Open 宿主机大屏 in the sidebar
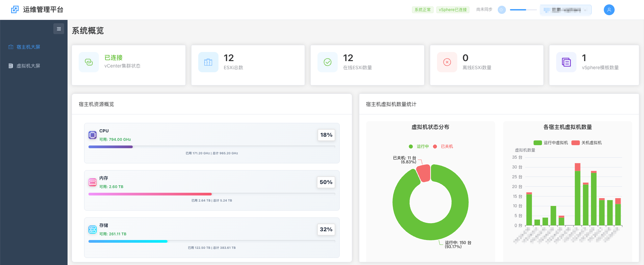Screen dimensions: 644x265 point(28,47)
